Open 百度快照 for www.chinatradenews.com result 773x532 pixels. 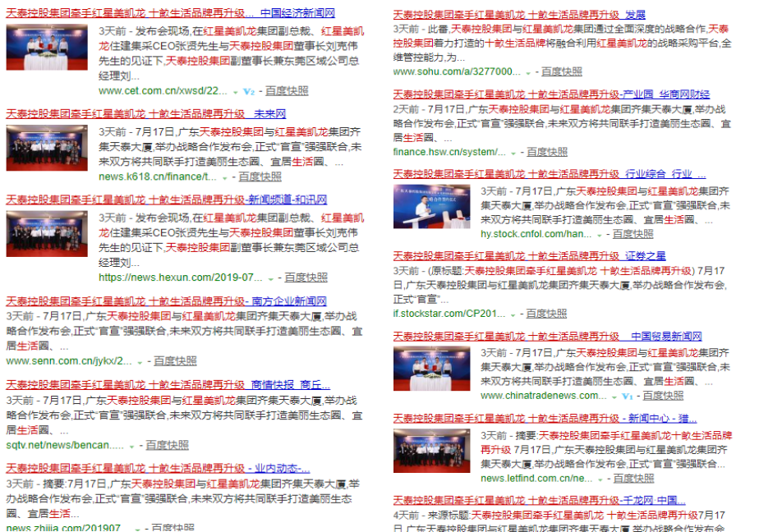click(x=663, y=396)
